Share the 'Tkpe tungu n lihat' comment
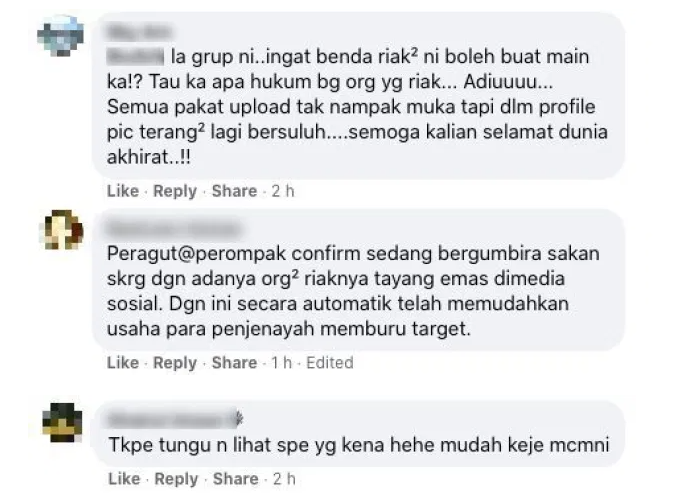 point(236,479)
